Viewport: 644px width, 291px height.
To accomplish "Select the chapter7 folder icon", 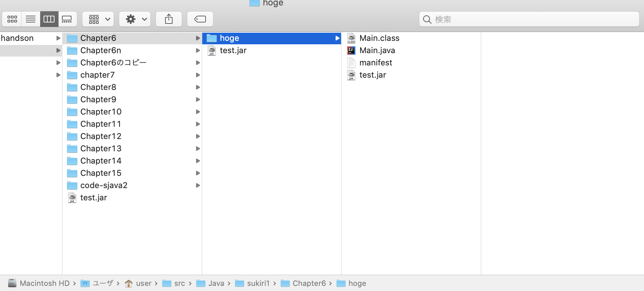I will 72,75.
